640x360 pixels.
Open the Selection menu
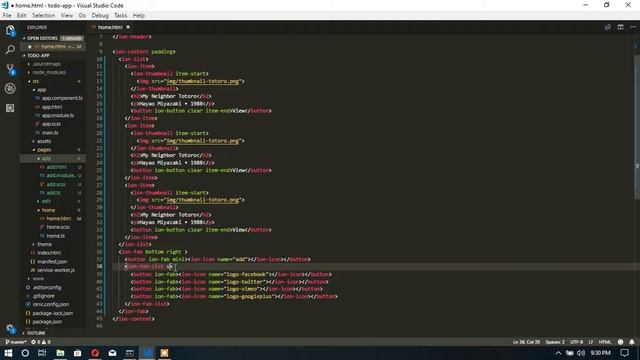point(44,16)
